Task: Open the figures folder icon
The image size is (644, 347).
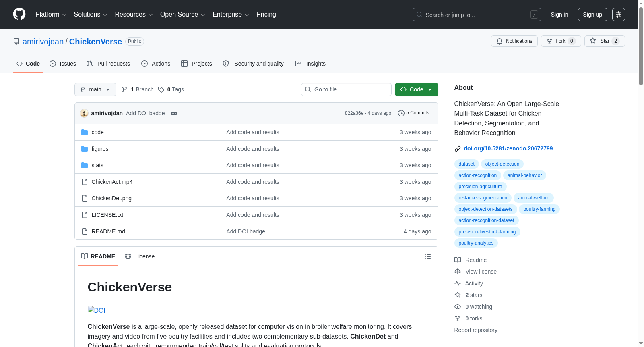Action: click(x=85, y=149)
